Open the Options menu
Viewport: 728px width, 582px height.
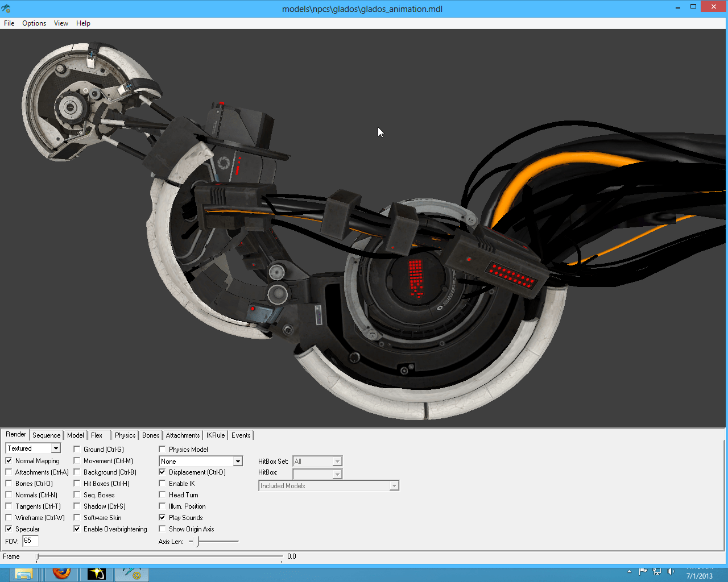point(34,23)
